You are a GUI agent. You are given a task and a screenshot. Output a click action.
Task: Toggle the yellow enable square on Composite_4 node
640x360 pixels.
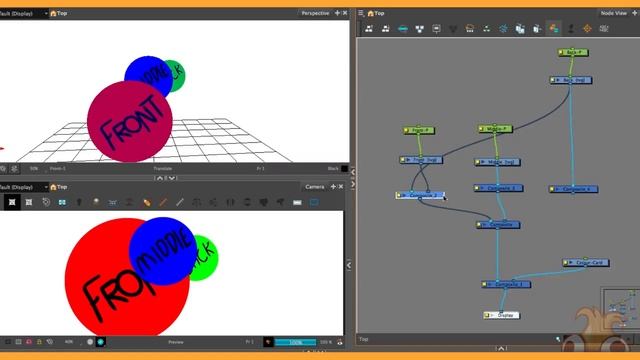pyautogui.click(x=552, y=189)
